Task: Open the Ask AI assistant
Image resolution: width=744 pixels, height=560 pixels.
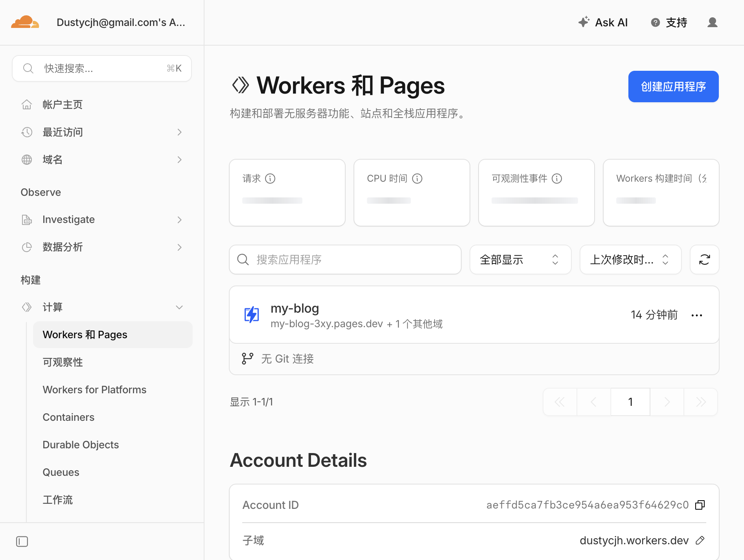Action: tap(603, 22)
